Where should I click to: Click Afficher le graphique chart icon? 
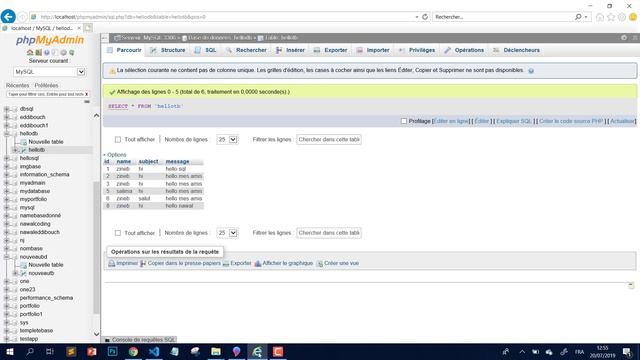point(258,264)
